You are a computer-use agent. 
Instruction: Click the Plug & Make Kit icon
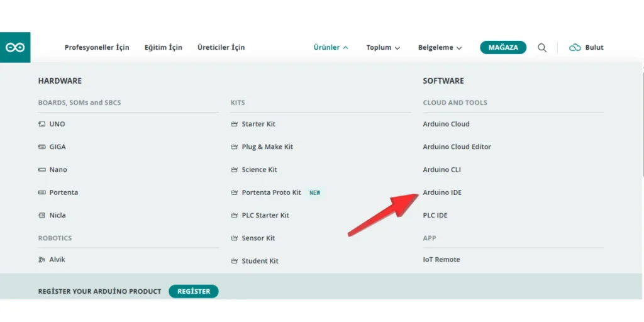tap(235, 147)
